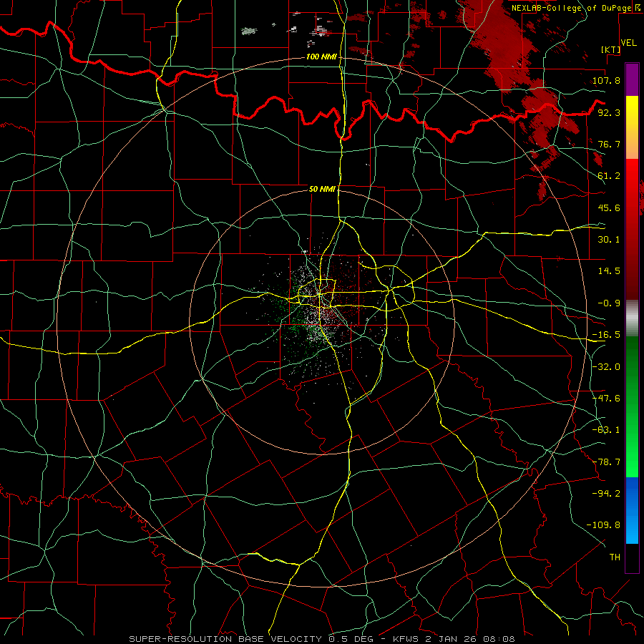The height and width of the screenshot is (644, 644).
Task: Click the 107.8 velocity scale value
Action: point(606,80)
